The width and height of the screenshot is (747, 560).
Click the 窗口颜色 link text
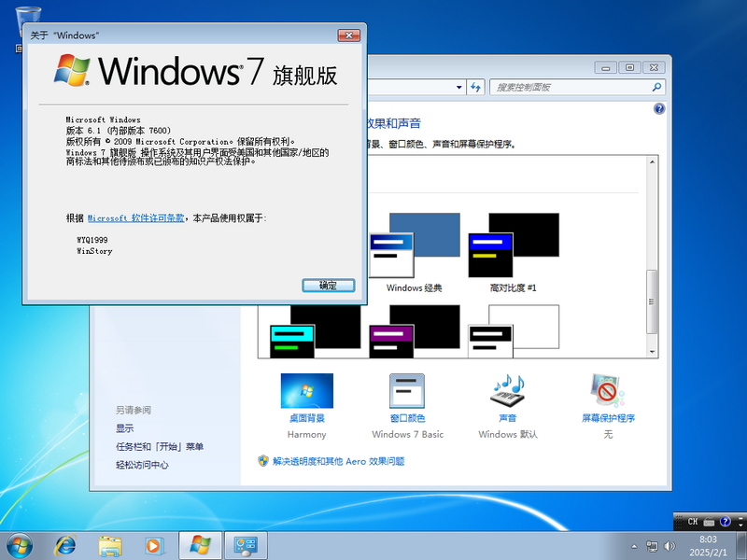coord(407,418)
